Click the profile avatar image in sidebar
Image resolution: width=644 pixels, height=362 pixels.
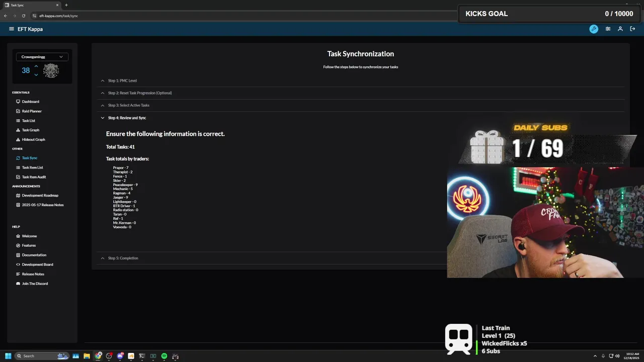coord(51,71)
